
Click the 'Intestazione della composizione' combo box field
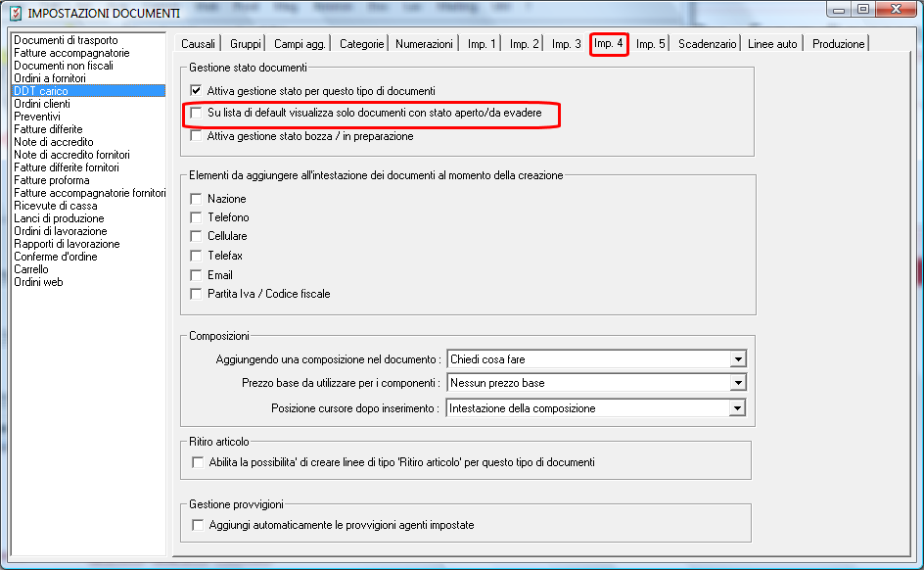pos(596,407)
